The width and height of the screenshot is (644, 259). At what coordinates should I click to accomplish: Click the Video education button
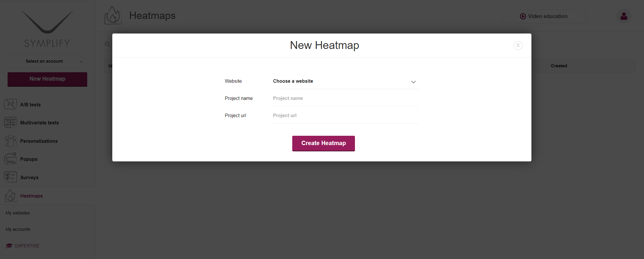pos(543,16)
